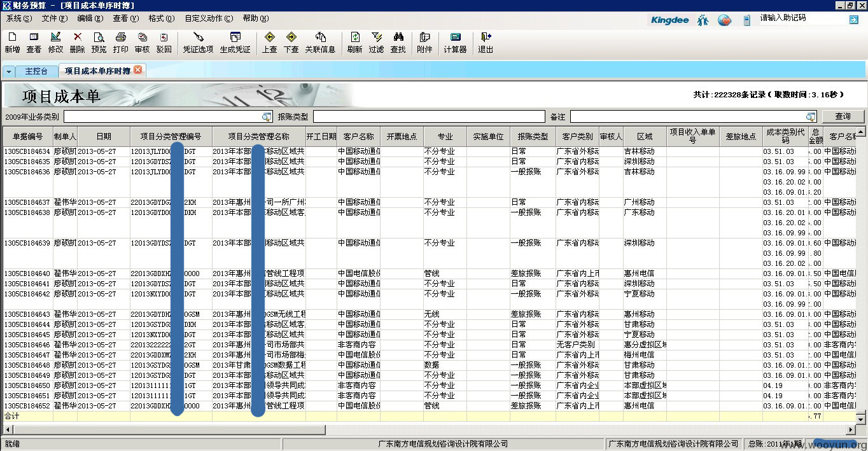Image resolution: width=868 pixels, height=451 pixels.
Task: Click the 区域 column header
Action: (645, 137)
